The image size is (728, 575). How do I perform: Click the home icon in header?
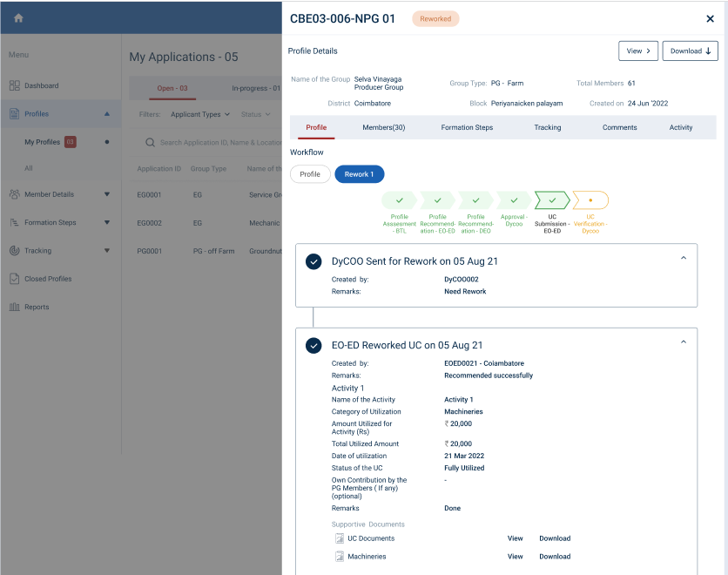click(18, 18)
